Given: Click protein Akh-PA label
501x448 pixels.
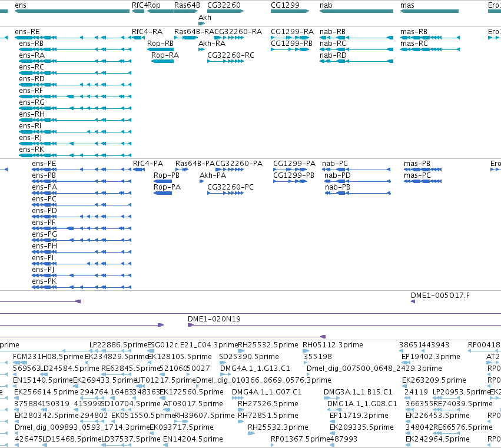Looking at the screenshot, I should [213, 175].
